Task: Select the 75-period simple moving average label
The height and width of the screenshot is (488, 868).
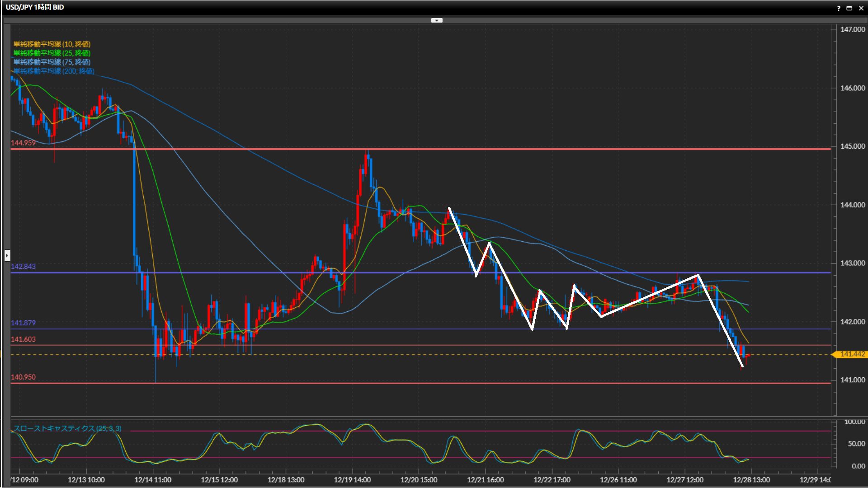Action: coord(52,62)
